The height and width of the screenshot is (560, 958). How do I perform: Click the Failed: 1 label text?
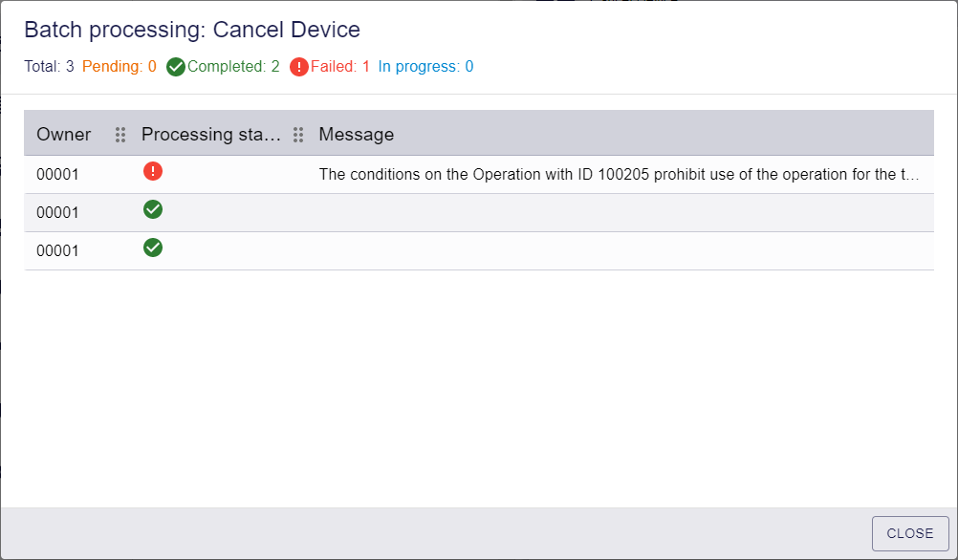(x=340, y=67)
